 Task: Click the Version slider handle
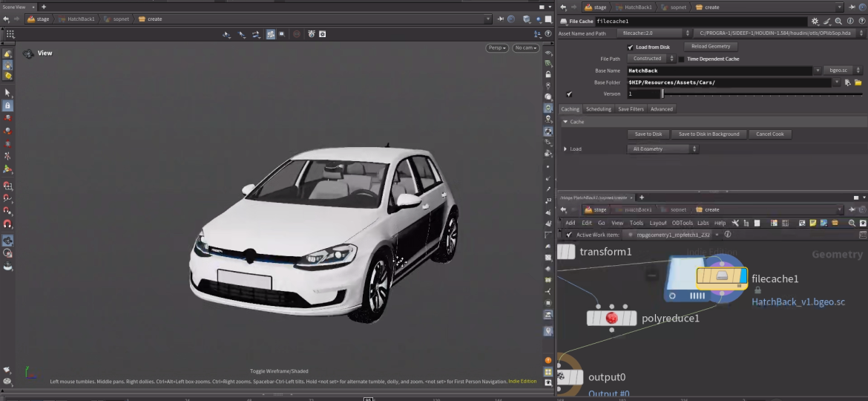click(662, 94)
